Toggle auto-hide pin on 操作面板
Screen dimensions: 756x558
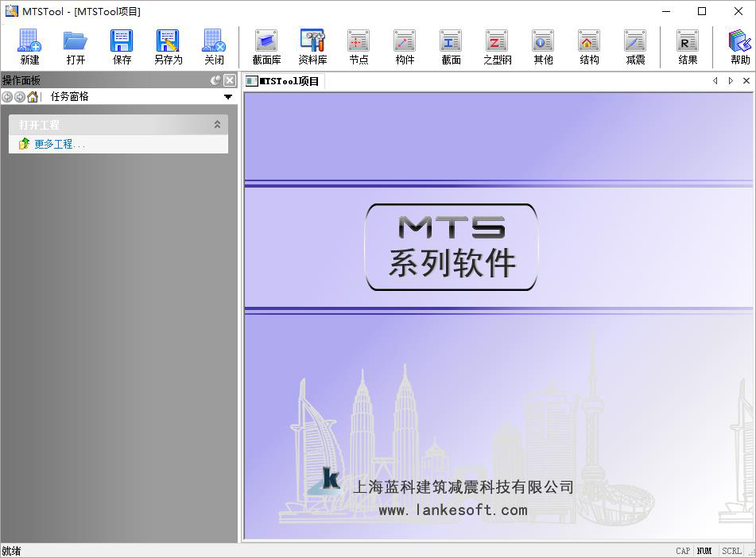[216, 80]
